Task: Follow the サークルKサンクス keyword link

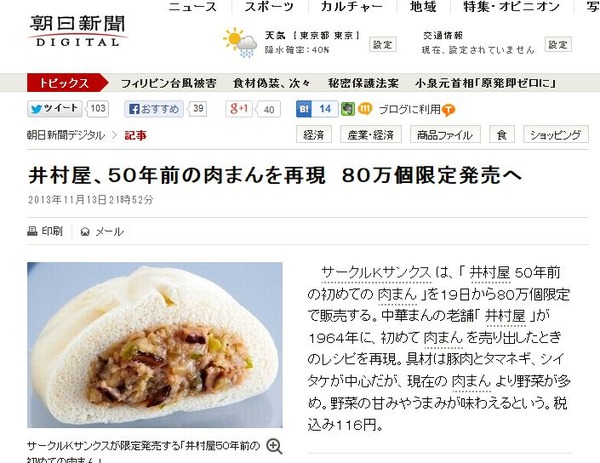Action: 377,273
